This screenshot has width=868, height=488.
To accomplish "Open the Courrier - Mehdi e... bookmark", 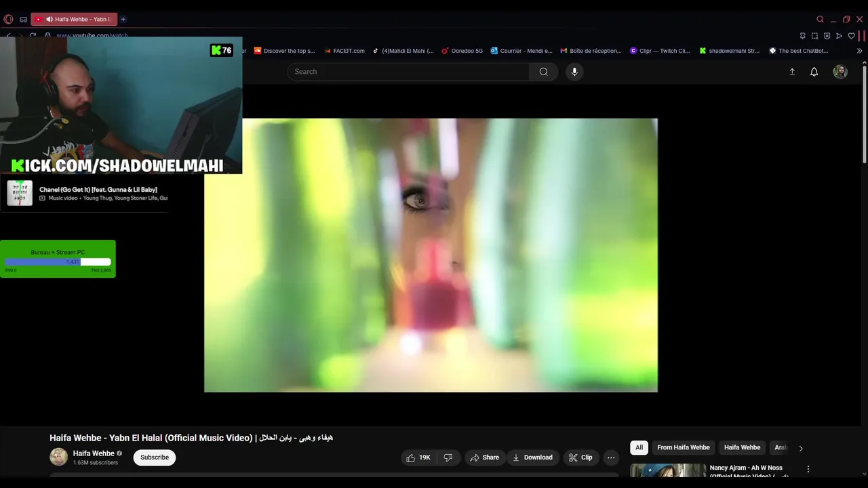I will (521, 51).
